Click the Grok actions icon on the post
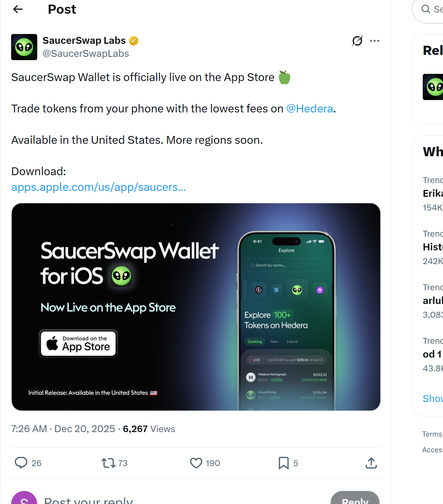 (x=357, y=41)
